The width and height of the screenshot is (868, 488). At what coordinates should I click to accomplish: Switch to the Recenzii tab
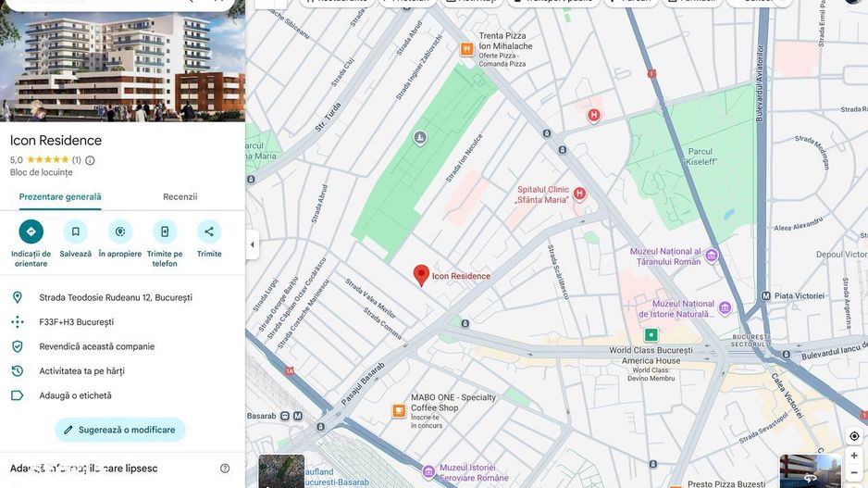click(180, 196)
